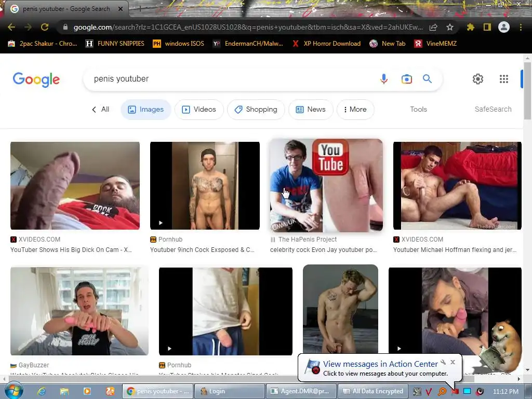Open the Windows Start menu

click(14, 391)
